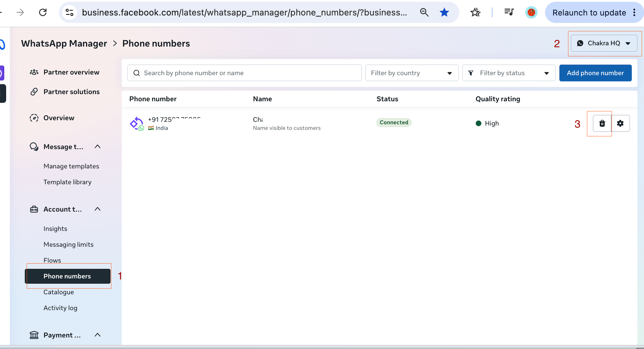Image resolution: width=644 pixels, height=349 pixels.
Task: Select Phone numbers in sidebar
Action: (68, 276)
